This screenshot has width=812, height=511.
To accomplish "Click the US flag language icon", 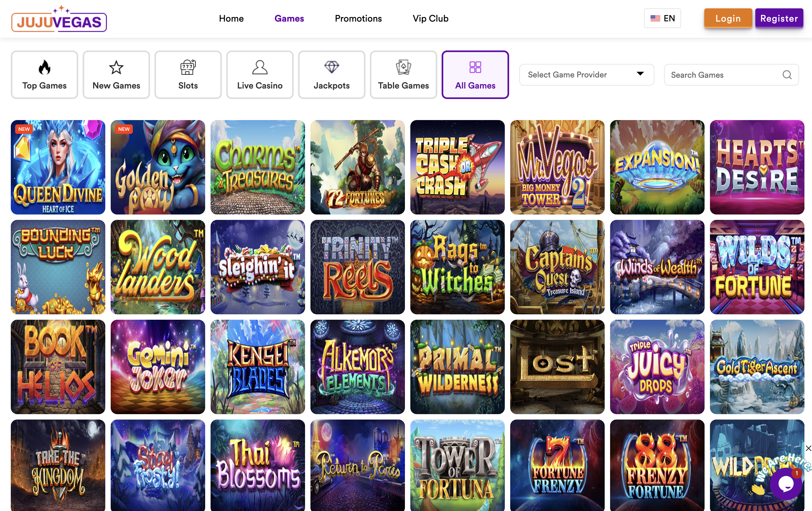I will (x=655, y=19).
